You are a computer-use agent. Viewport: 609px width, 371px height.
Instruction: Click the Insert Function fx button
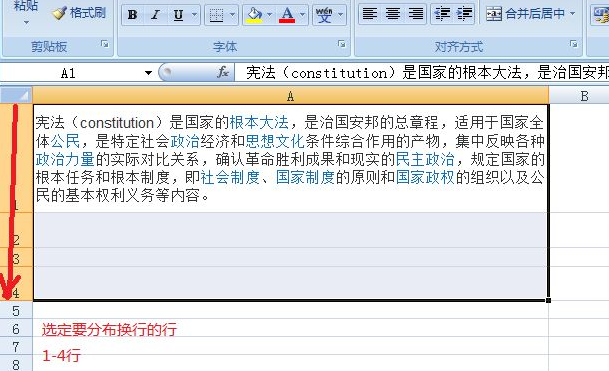tap(223, 72)
